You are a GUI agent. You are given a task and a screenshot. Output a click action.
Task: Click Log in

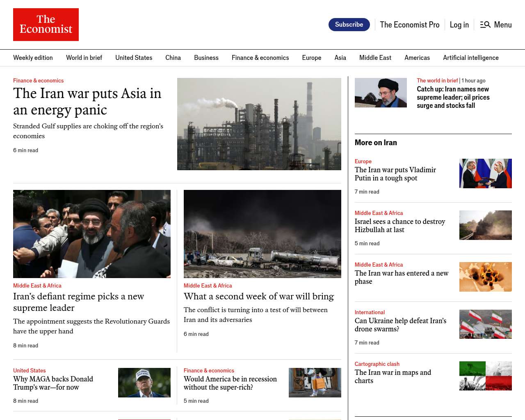click(x=459, y=25)
